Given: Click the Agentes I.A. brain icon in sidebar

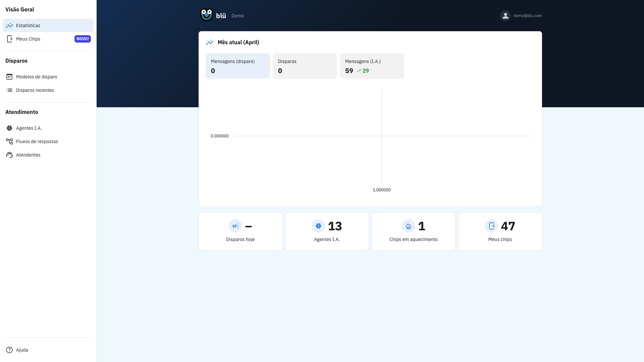Looking at the screenshot, I should 9,128.
